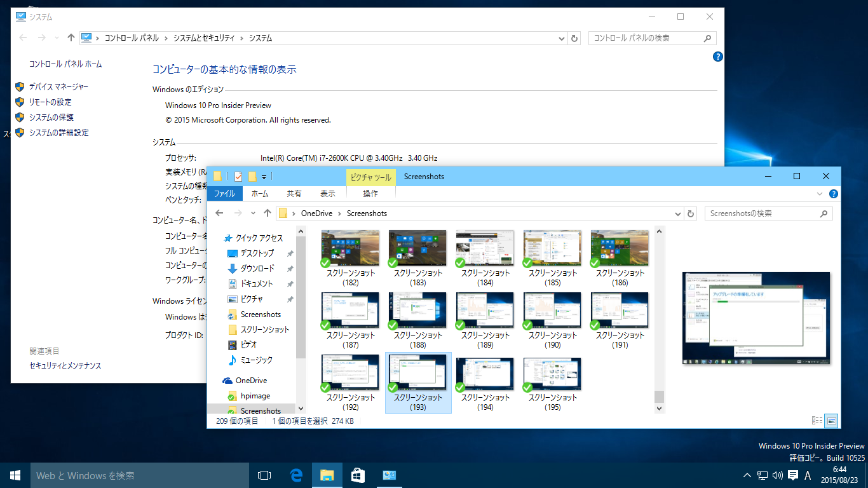Viewport: 868px width, 488px height.
Task: Select screenshot (195) thumbnail
Action: coord(552,383)
